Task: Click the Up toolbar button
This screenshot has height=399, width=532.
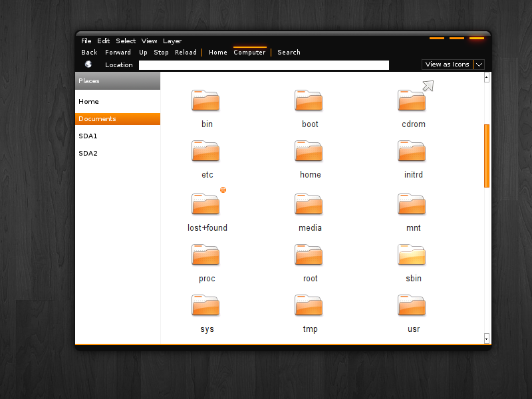Action: pyautogui.click(x=143, y=53)
